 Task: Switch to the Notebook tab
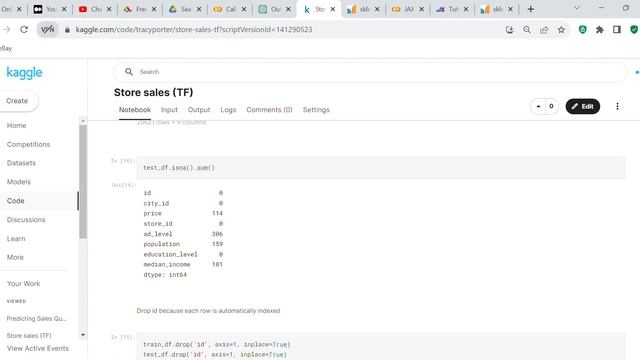135,110
